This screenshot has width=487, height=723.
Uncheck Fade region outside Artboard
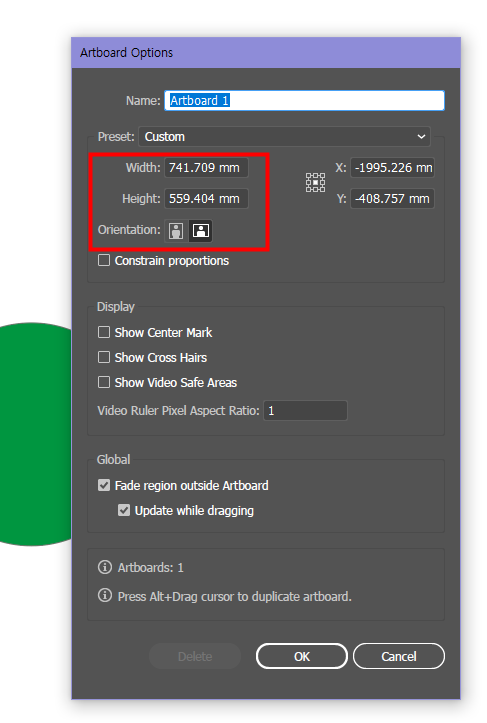(104, 485)
